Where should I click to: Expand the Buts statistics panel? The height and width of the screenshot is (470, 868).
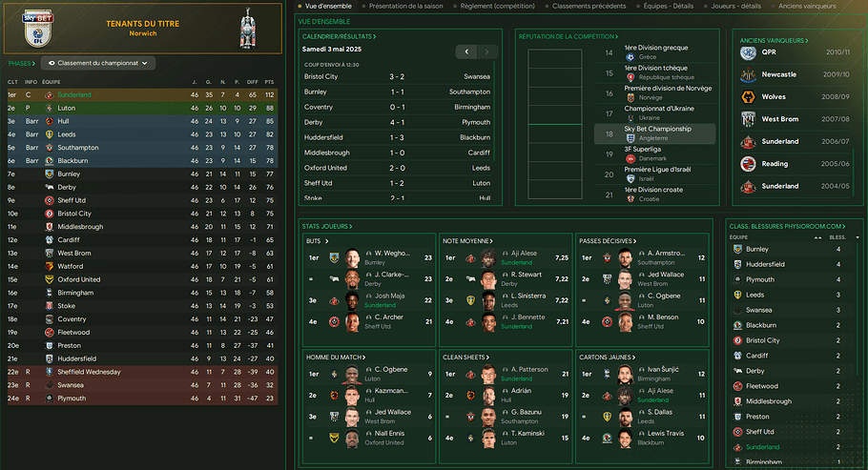click(318, 241)
